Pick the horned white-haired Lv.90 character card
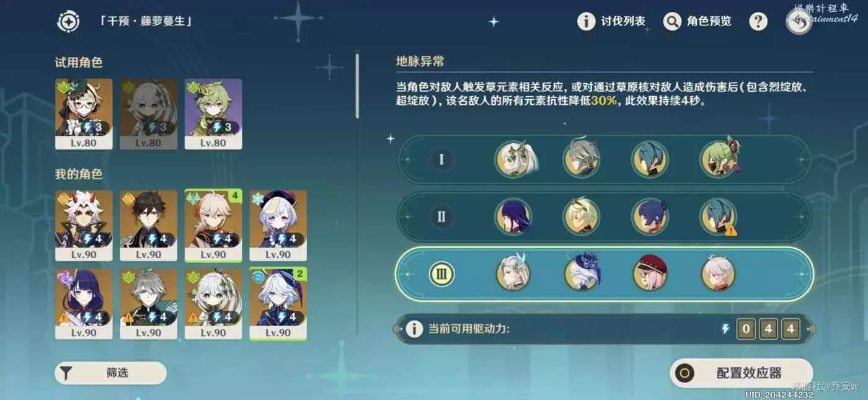This screenshot has height=400, width=868. coord(84,226)
